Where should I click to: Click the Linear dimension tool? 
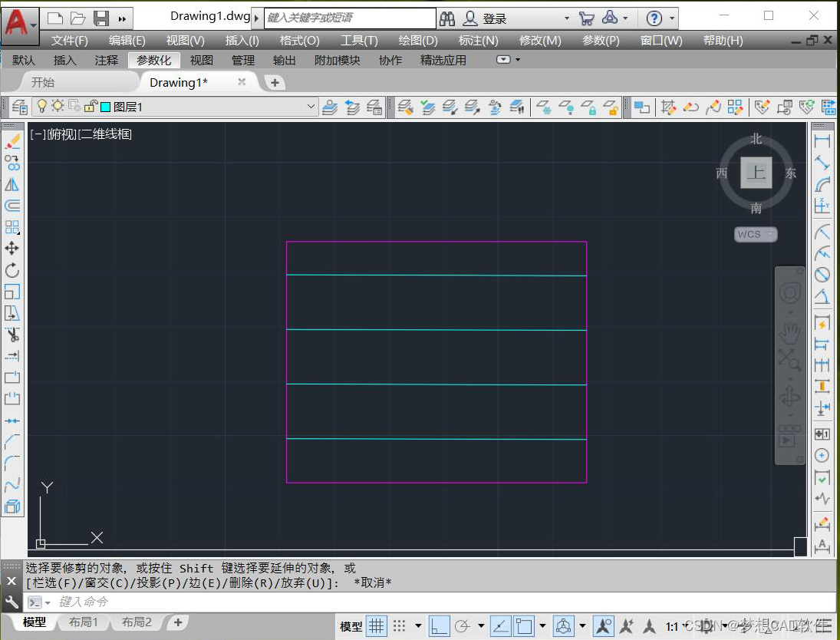(x=822, y=141)
